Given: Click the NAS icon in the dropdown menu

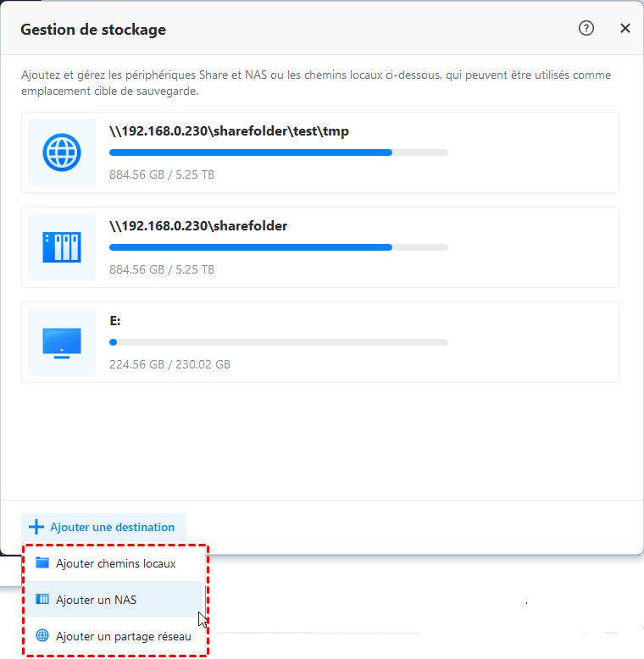Looking at the screenshot, I should (42, 600).
